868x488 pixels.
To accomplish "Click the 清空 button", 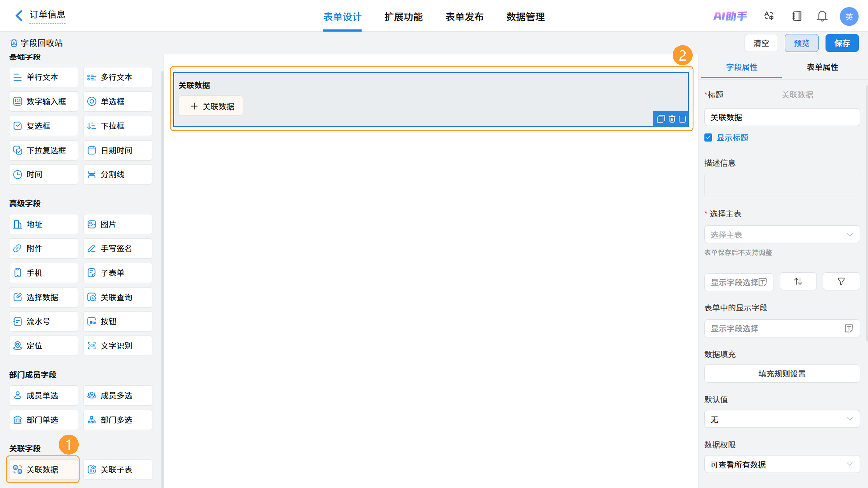I will click(x=761, y=43).
